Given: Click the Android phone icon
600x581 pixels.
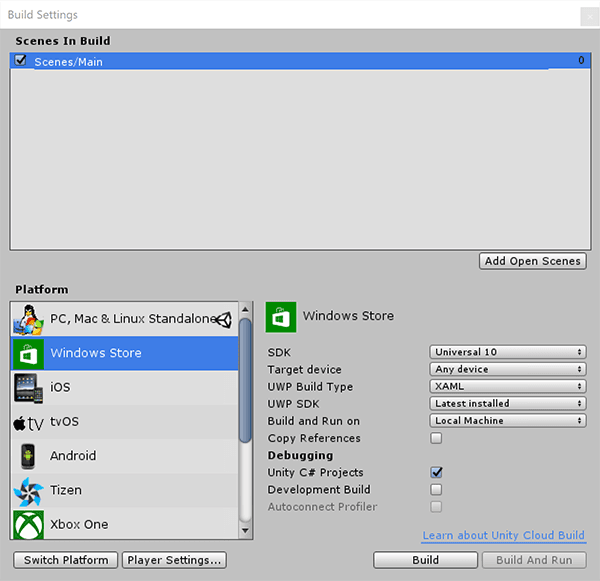Looking at the screenshot, I should (x=28, y=456).
